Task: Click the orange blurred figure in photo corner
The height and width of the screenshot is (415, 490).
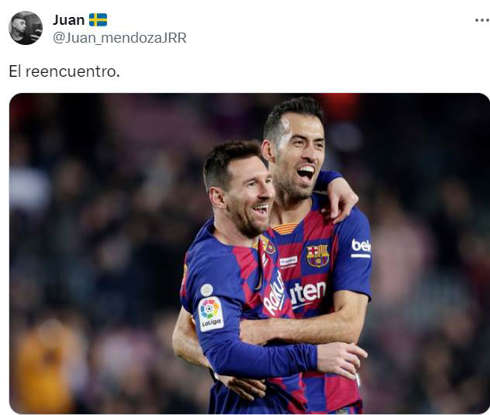Action: 45,365
